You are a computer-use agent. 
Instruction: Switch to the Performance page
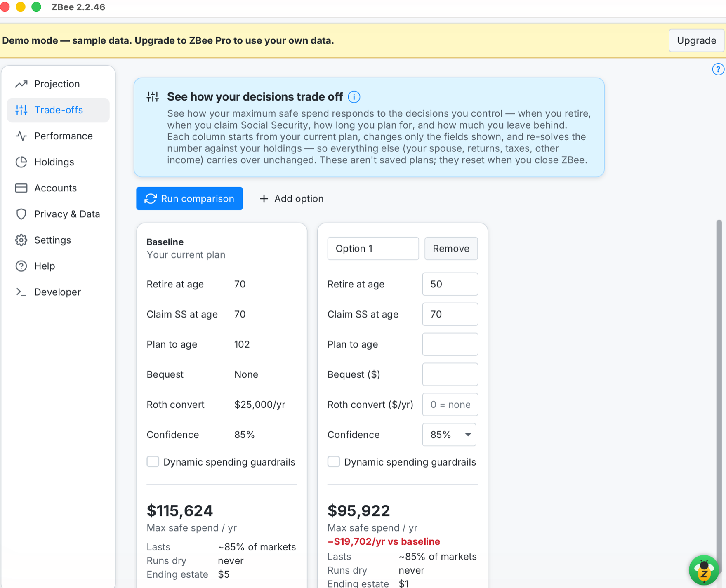[58, 136]
